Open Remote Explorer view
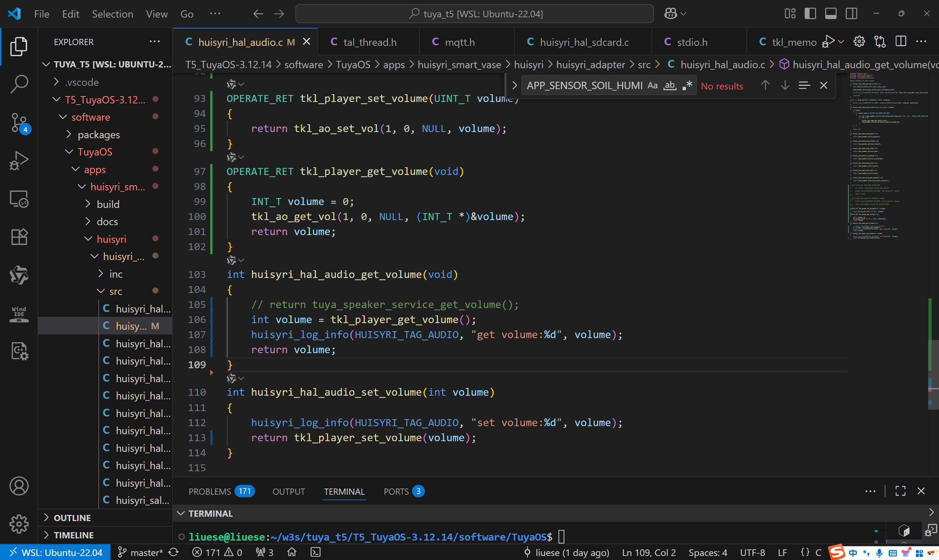Screen dimensions: 939x560 [x=19, y=199]
